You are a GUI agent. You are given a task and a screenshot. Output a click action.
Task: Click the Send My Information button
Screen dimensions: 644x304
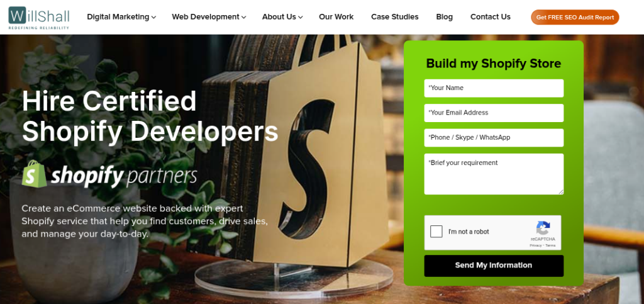(x=494, y=266)
